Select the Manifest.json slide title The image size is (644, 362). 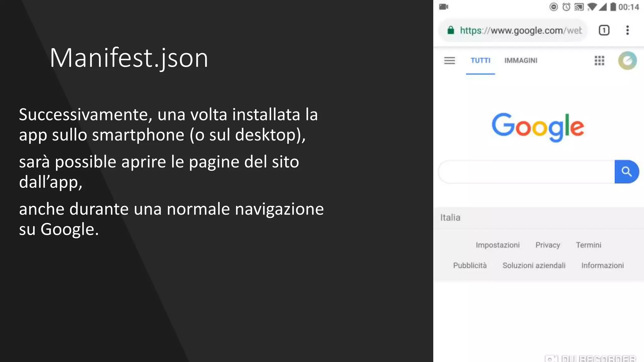129,58
